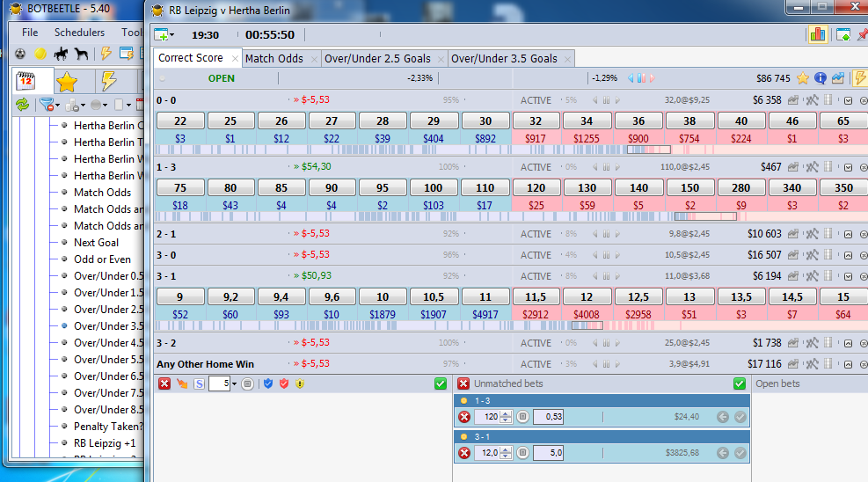Image resolution: width=868 pixels, height=482 pixels.
Task: Click the favourite star next to $86 745
Action: tap(803, 78)
